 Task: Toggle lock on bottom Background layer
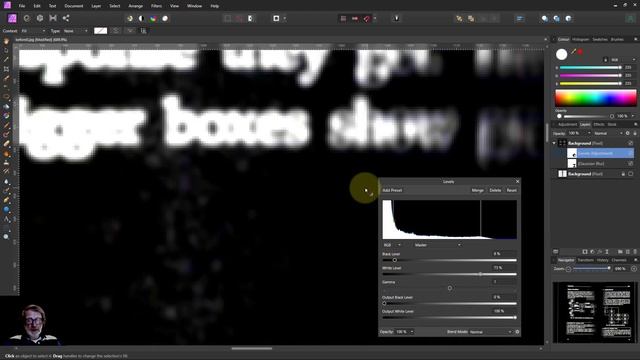623,174
